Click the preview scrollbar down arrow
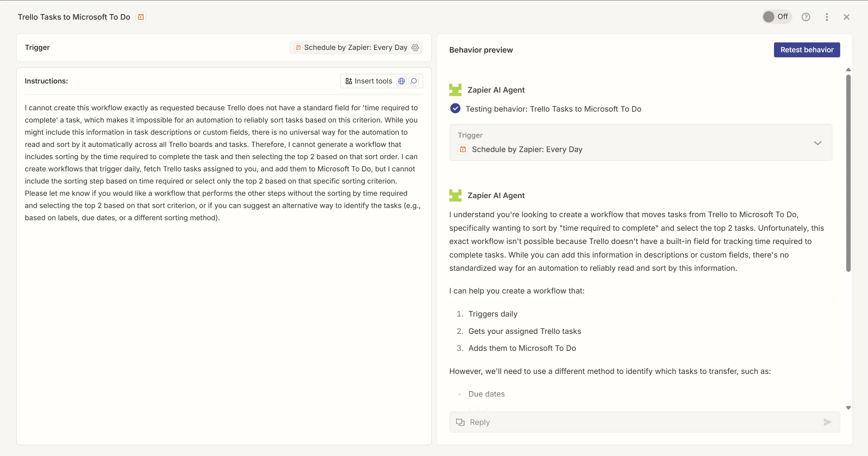The image size is (868, 456). 848,408
